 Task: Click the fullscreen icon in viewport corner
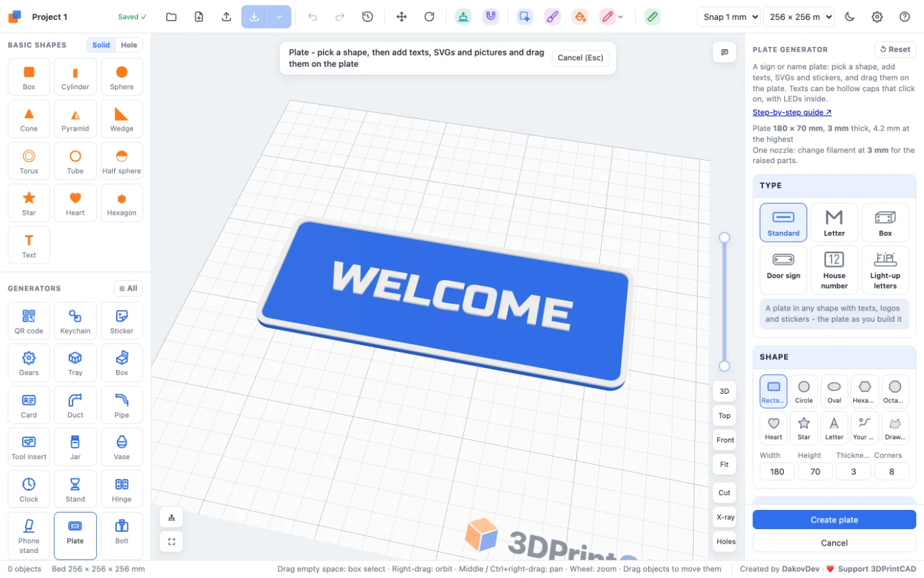point(172,542)
